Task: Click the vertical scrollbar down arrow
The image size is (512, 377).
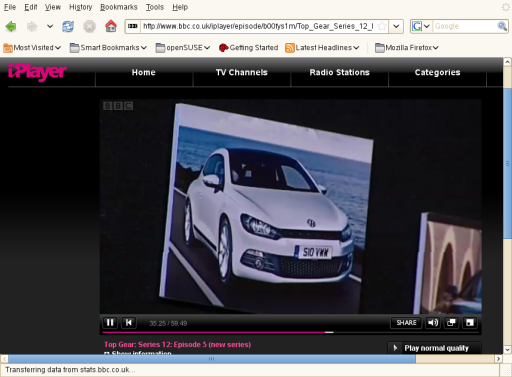Action: pyautogui.click(x=507, y=350)
